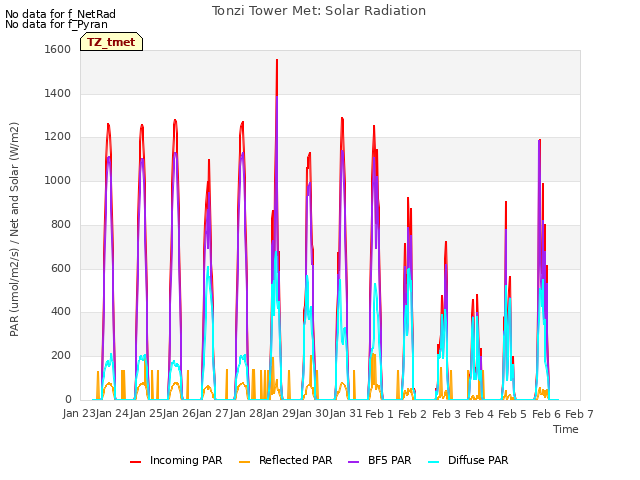This screenshot has width=640, height=480.
Task: Click the Feb 2 x-axis date label
Action: tap(412, 414)
